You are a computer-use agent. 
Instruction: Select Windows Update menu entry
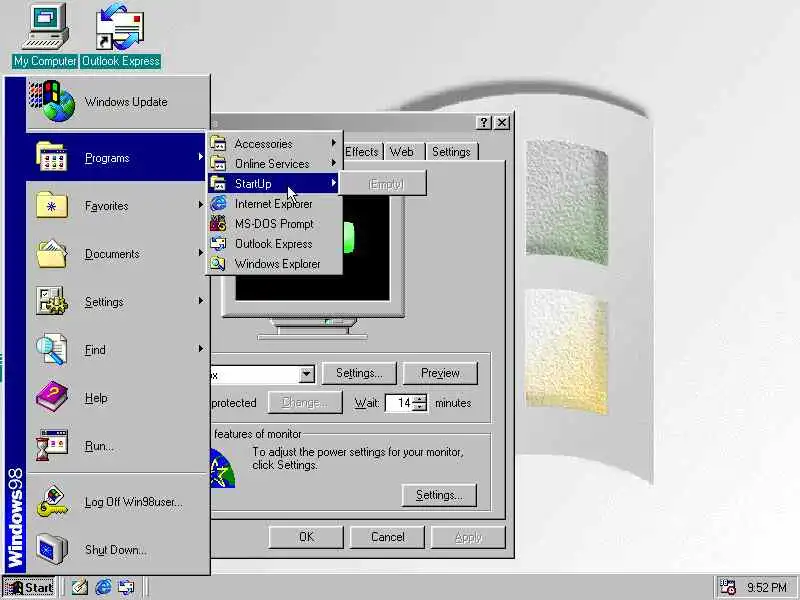118,102
